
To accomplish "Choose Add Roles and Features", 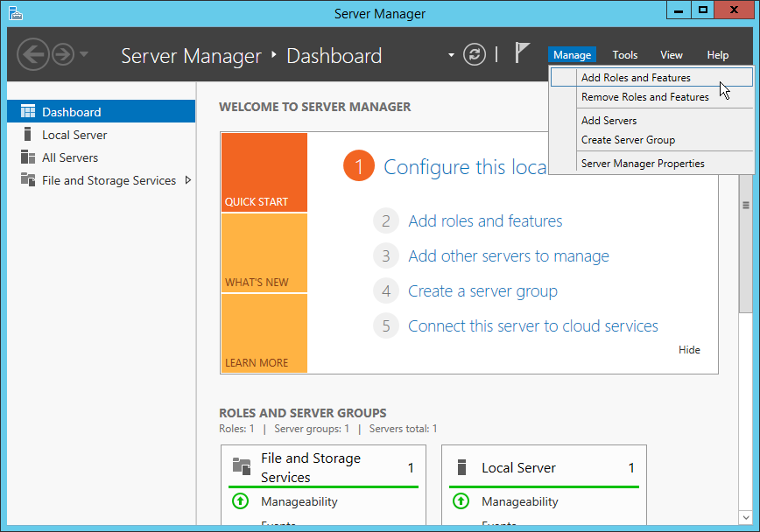I will [651, 78].
